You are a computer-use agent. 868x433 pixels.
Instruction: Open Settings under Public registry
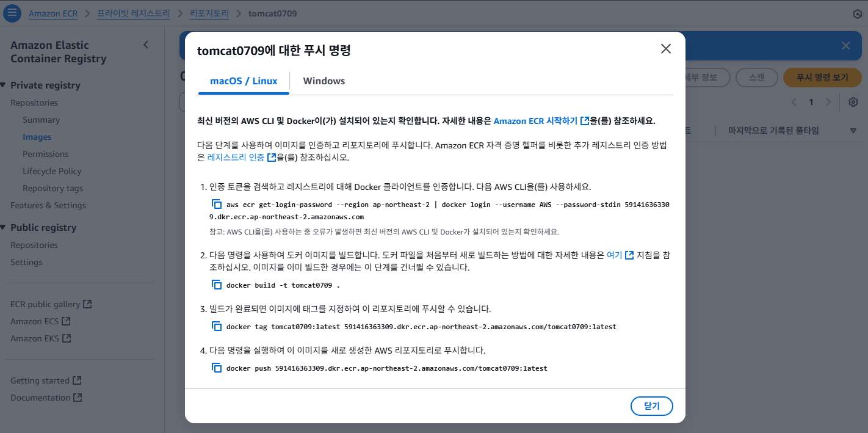[x=26, y=262]
